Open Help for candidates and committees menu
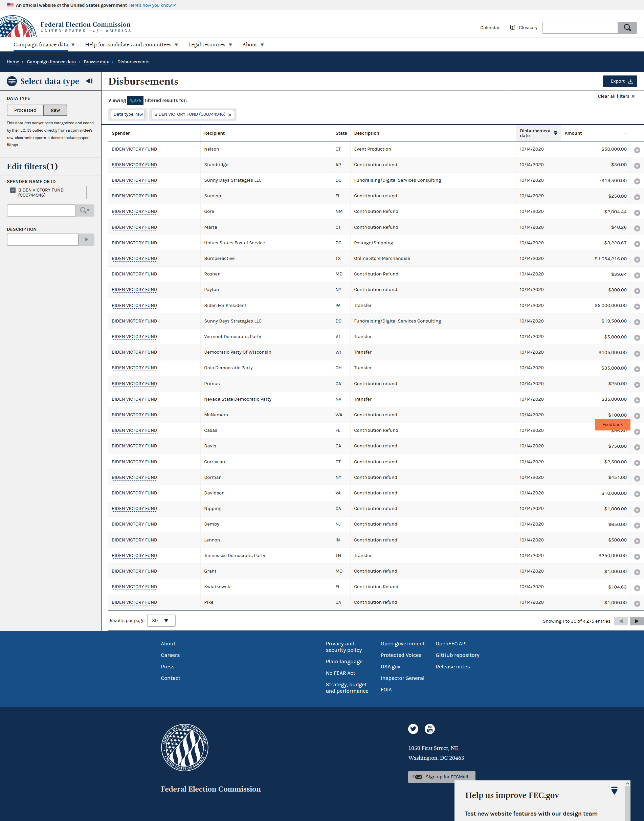Viewport: 644px width, 821px height. pyautogui.click(x=131, y=44)
